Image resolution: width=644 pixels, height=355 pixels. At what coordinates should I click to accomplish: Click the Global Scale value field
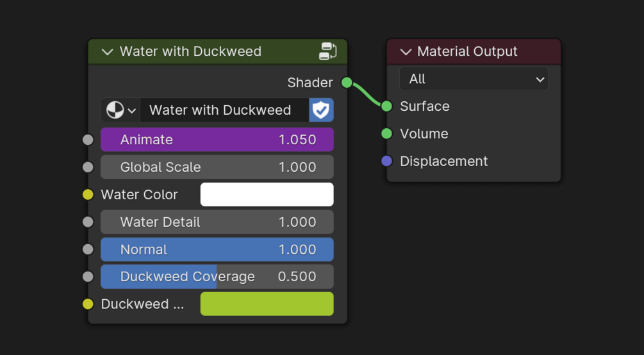coord(217,167)
